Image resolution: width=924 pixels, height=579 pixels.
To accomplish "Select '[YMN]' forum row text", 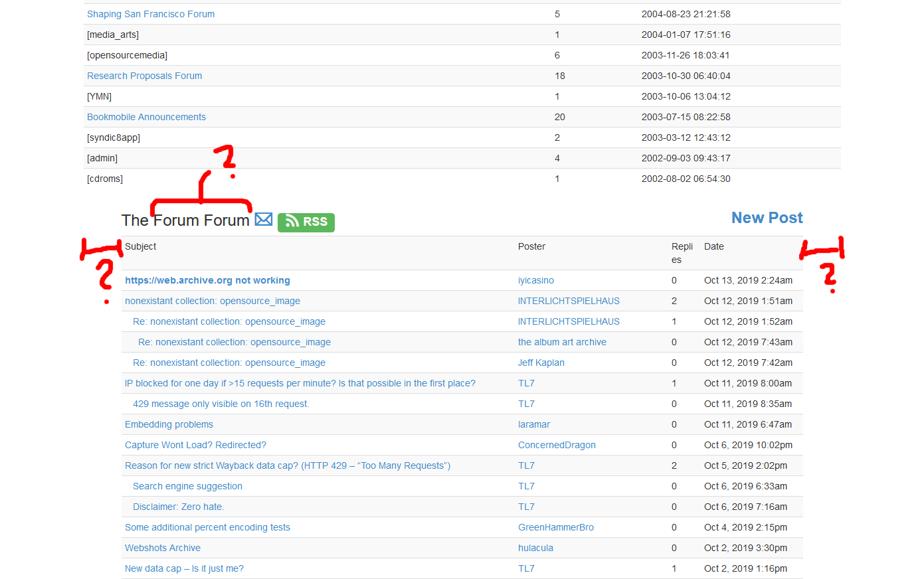I will [x=99, y=96].
